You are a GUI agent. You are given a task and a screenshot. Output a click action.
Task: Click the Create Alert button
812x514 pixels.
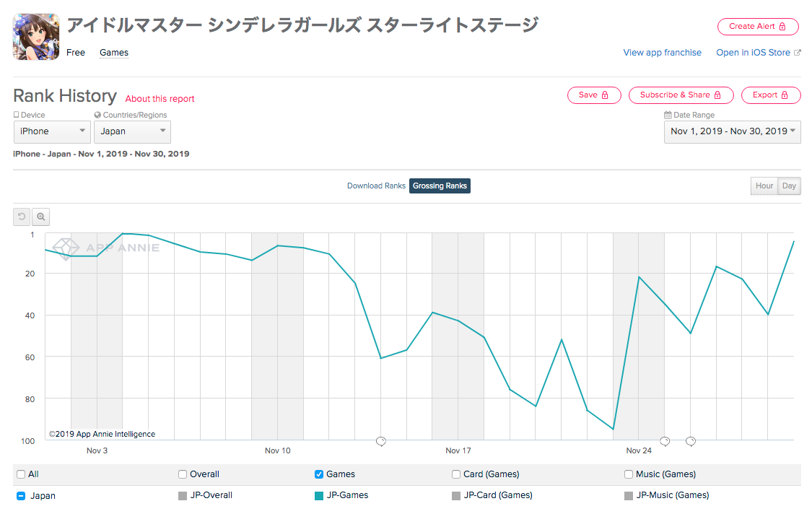(x=759, y=27)
